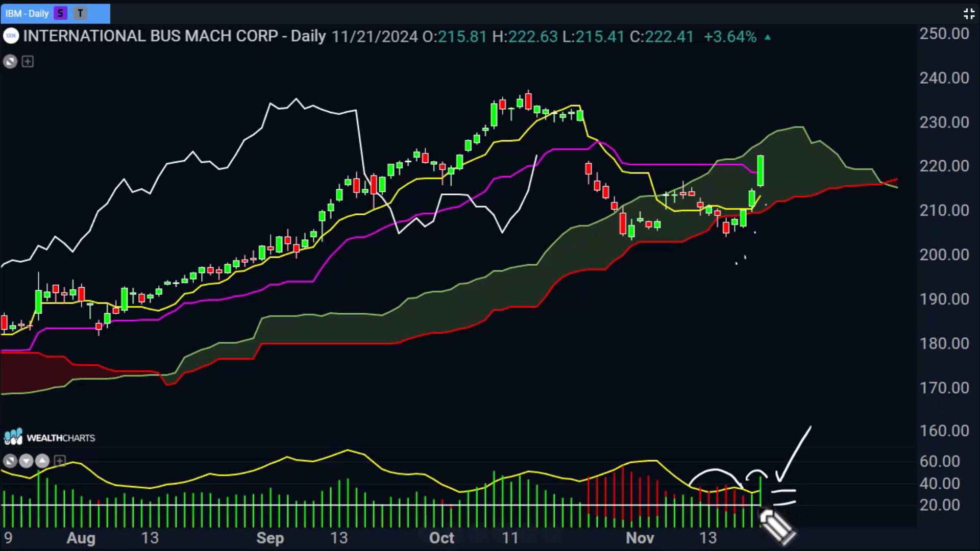Click the 40.00 indicator axis label
The height and width of the screenshot is (551, 980).
coord(940,483)
